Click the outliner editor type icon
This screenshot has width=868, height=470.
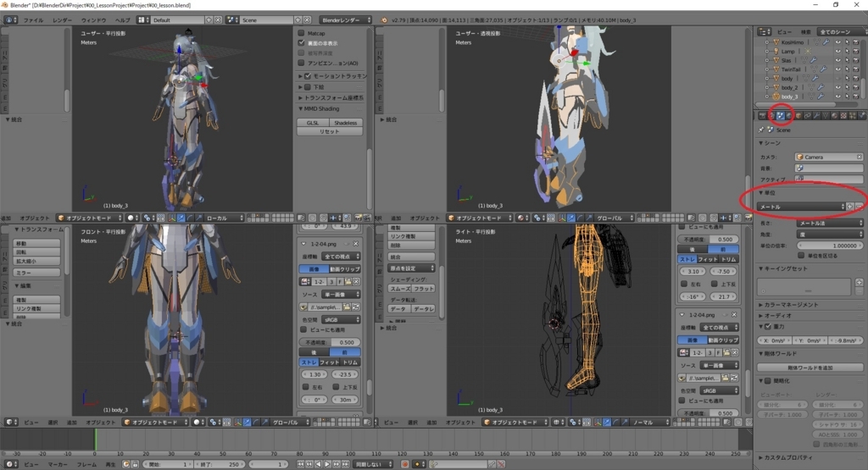pyautogui.click(x=765, y=31)
